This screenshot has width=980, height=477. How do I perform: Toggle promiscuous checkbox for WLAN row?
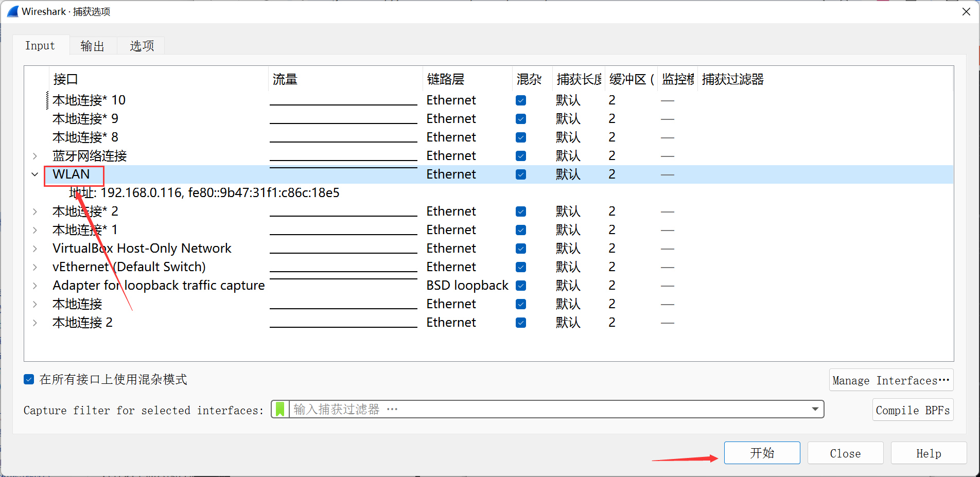(x=521, y=174)
